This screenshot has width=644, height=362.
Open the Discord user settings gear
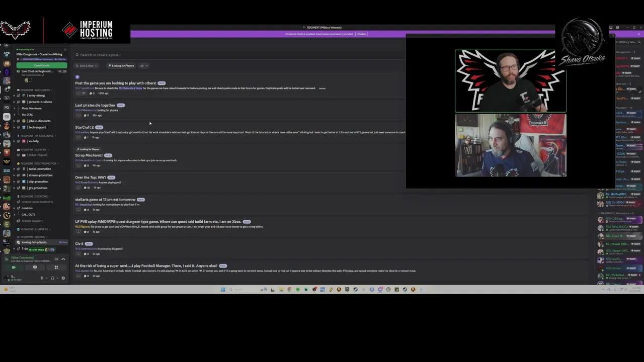pyautogui.click(x=63, y=278)
